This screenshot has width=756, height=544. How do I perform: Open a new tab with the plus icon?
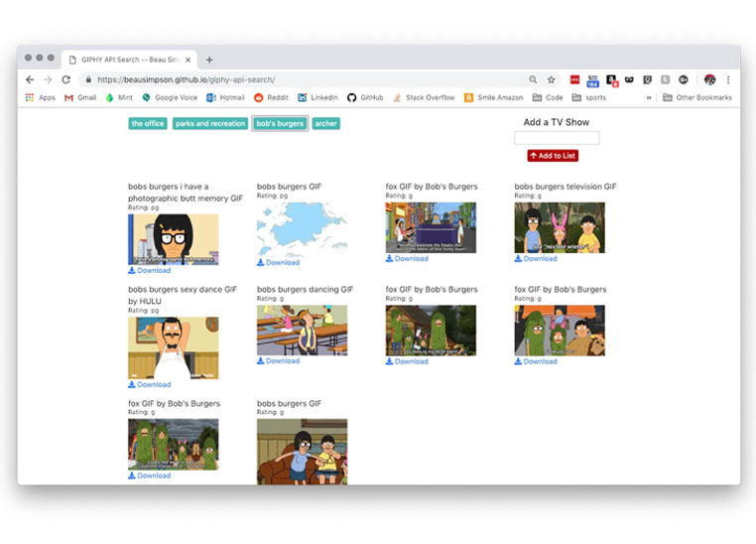click(209, 60)
